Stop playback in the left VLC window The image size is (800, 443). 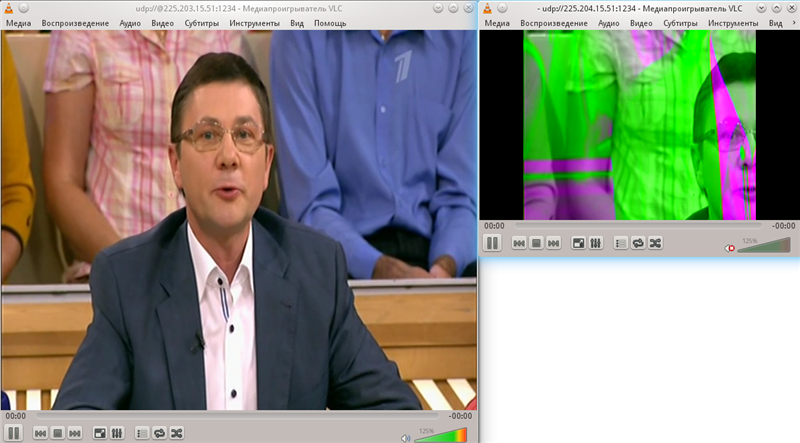(x=58, y=433)
